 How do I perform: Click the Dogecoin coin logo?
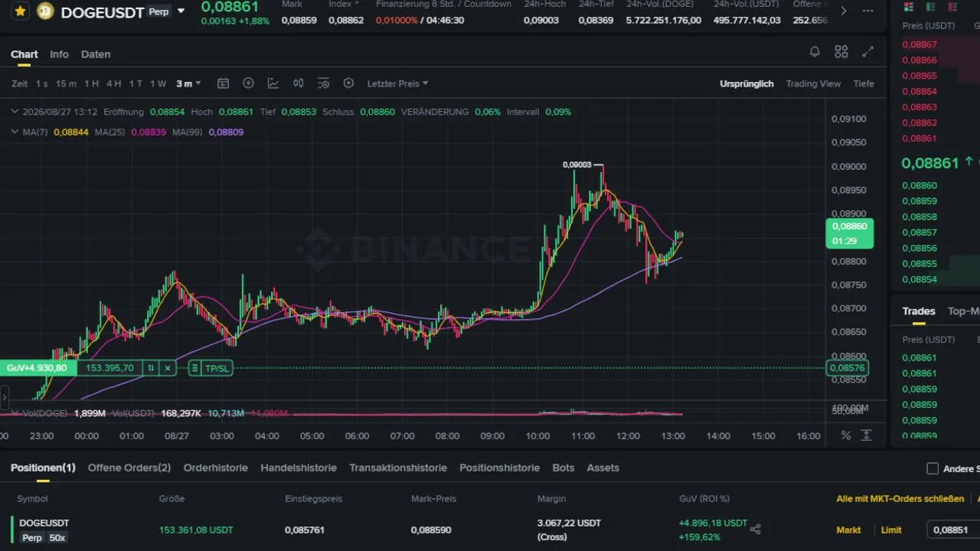point(45,11)
